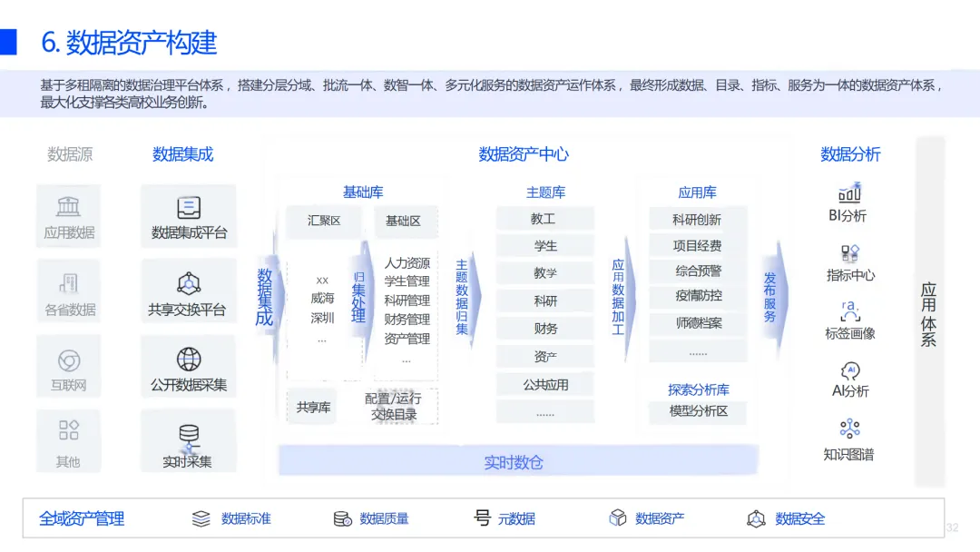Click the 科研创新 box
This screenshot has width=980, height=552.
pyautogui.click(x=698, y=220)
